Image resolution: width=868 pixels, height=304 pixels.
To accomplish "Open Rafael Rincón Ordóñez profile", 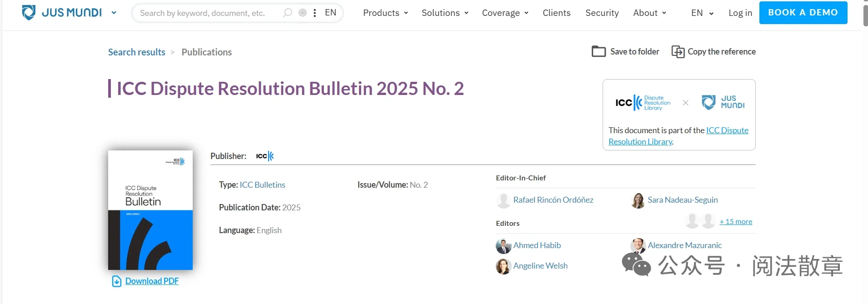I will coord(553,200).
